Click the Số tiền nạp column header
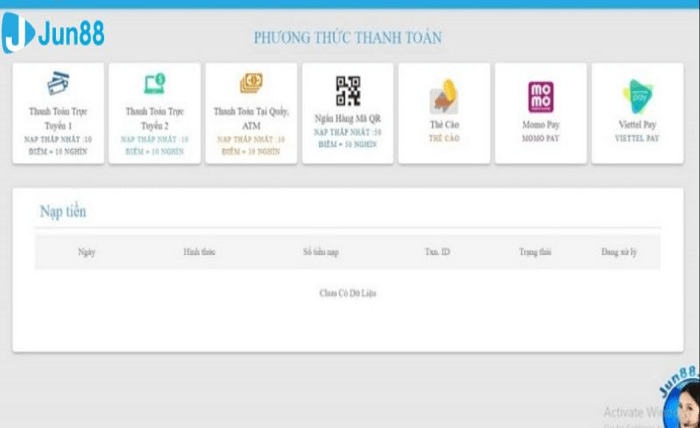 321,252
